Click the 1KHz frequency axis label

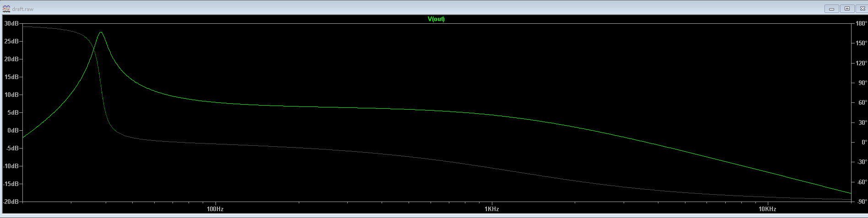(491, 209)
